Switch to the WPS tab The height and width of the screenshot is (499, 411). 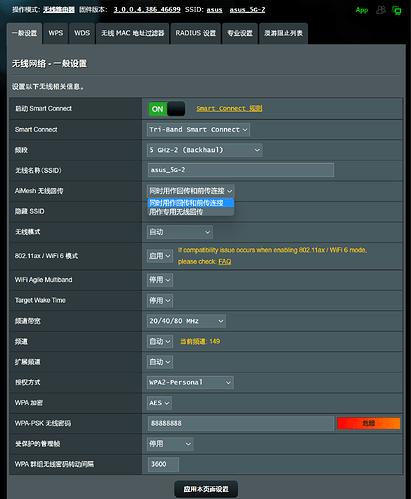[55, 33]
